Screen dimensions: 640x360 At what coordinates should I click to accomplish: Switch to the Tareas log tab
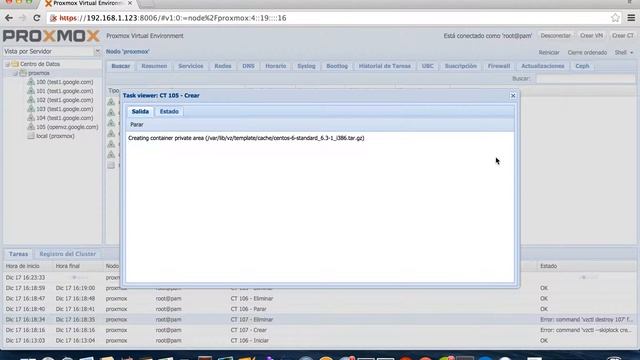18,254
